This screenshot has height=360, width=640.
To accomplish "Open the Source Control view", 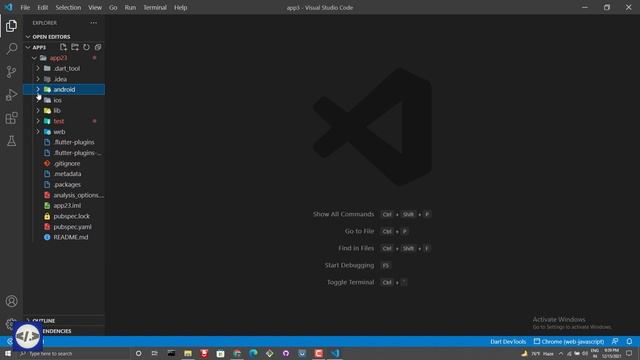I will click(11, 72).
